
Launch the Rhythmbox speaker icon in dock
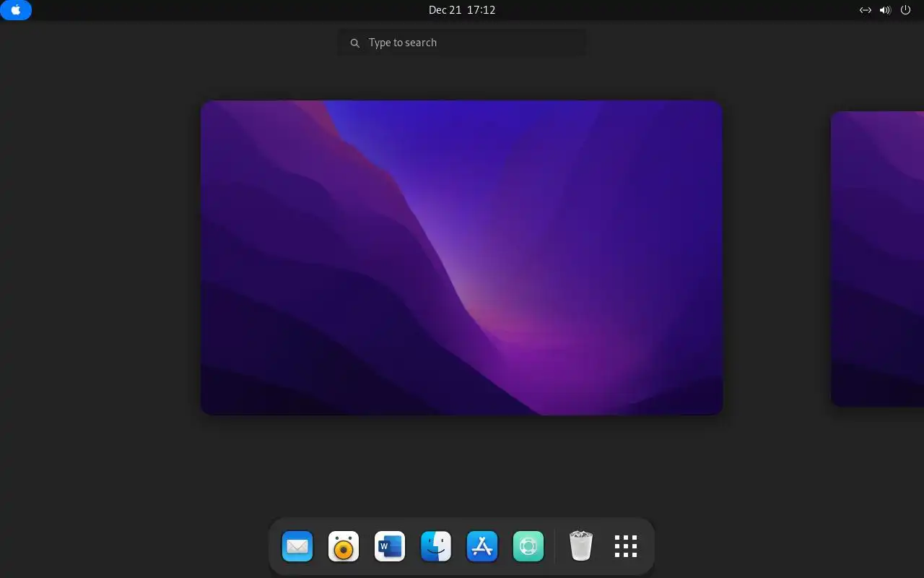(x=344, y=546)
